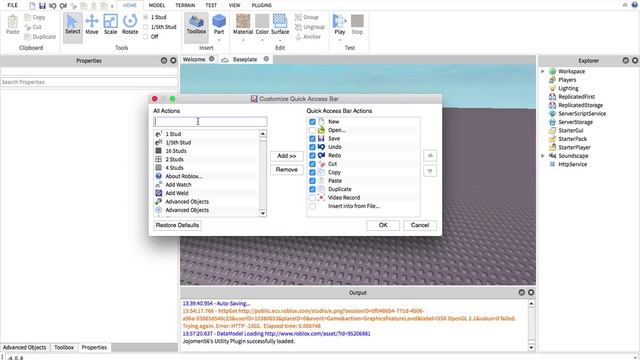Select Lighting in the Explorer
The height and width of the screenshot is (360, 640).
coord(568,88)
